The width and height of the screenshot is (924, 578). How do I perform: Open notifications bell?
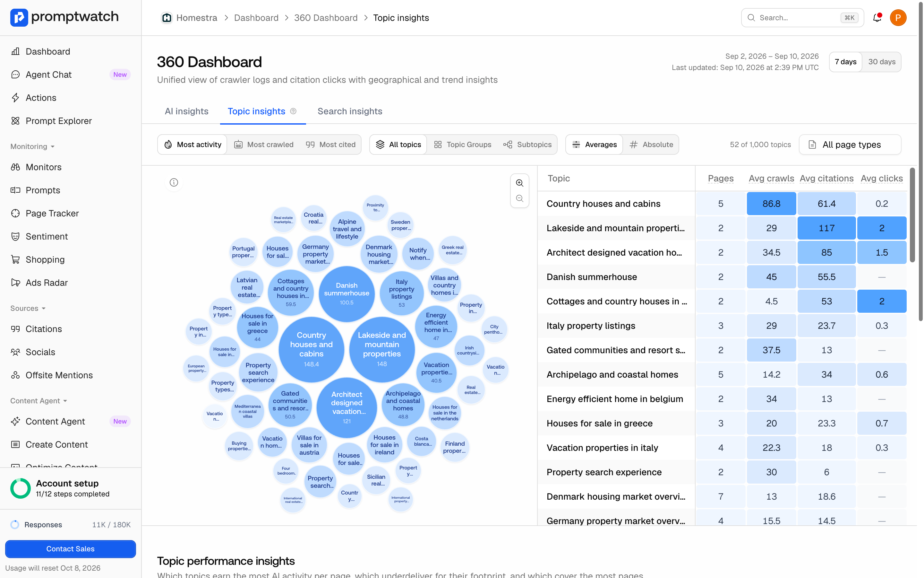pos(877,18)
